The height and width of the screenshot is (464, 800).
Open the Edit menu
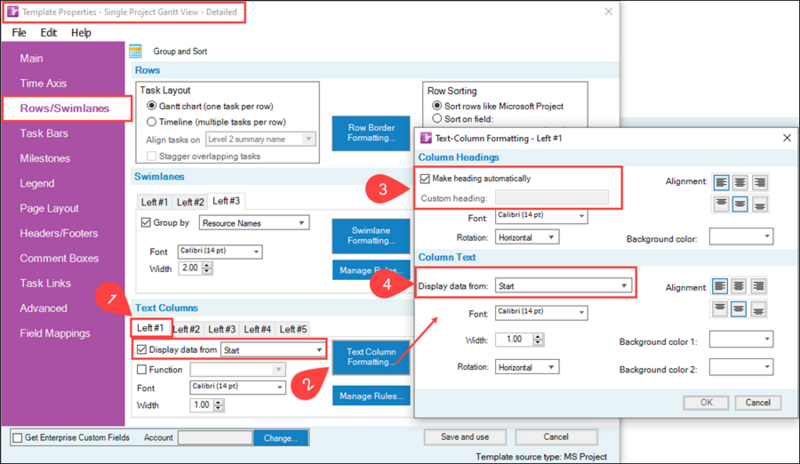(48, 33)
